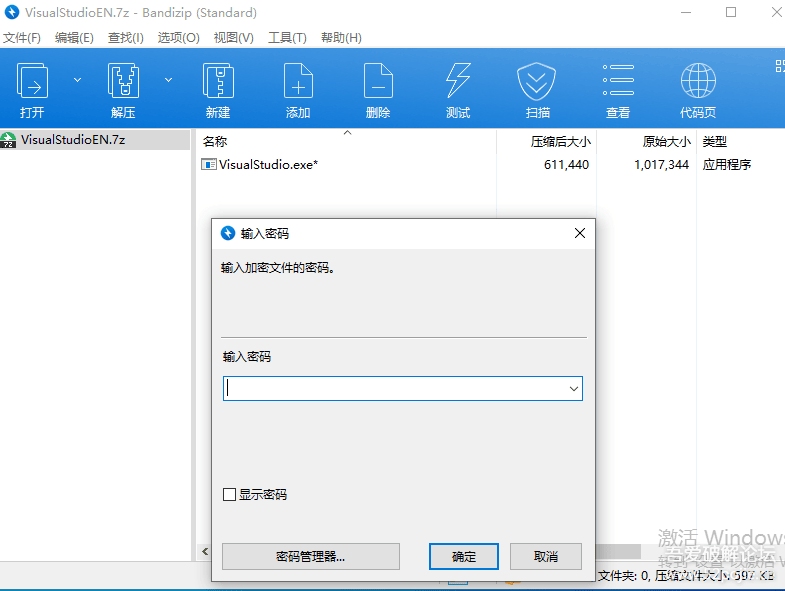This screenshot has height=591, width=785.
Task: Cancel with the 取消 button
Action: [x=546, y=556]
